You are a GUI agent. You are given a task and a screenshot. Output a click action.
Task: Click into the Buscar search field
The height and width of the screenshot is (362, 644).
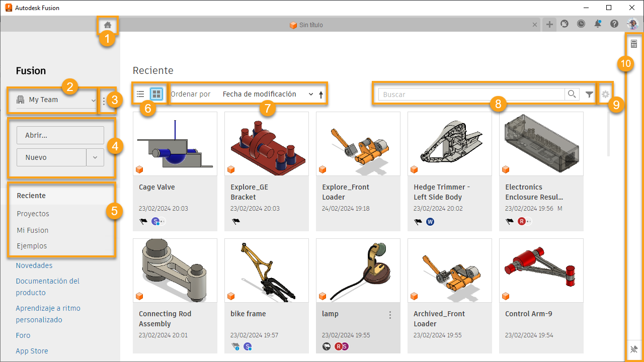[471, 94]
